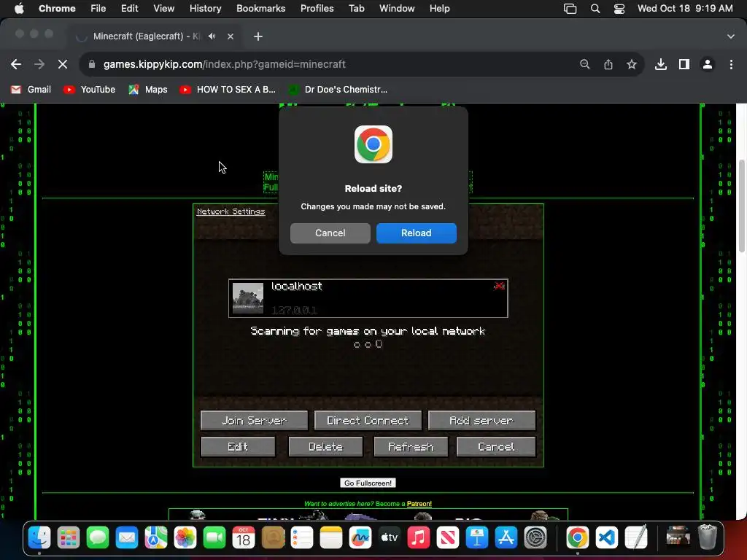Screen dimensions: 747x560
Task: Open the Patreon link
Action: click(x=419, y=504)
